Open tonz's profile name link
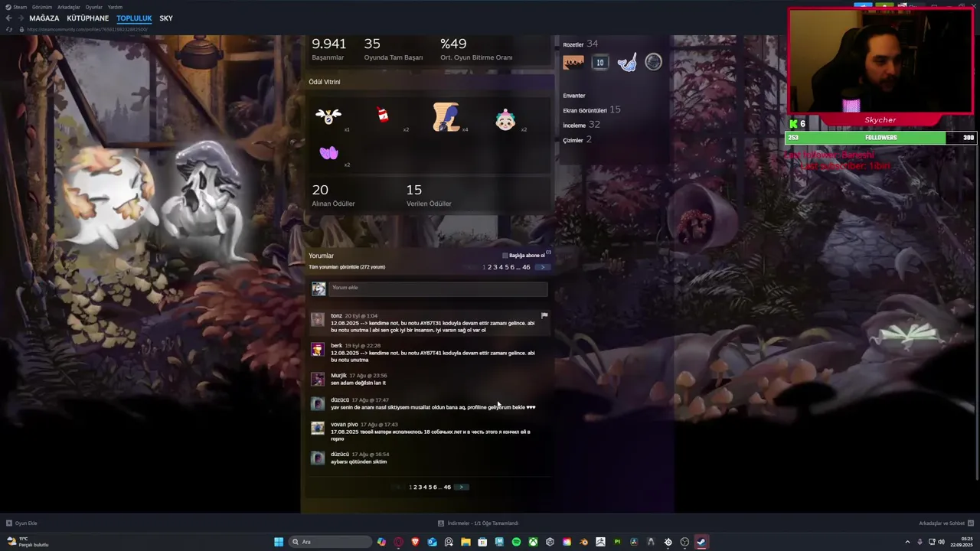This screenshot has width=980, height=551. pos(336,315)
